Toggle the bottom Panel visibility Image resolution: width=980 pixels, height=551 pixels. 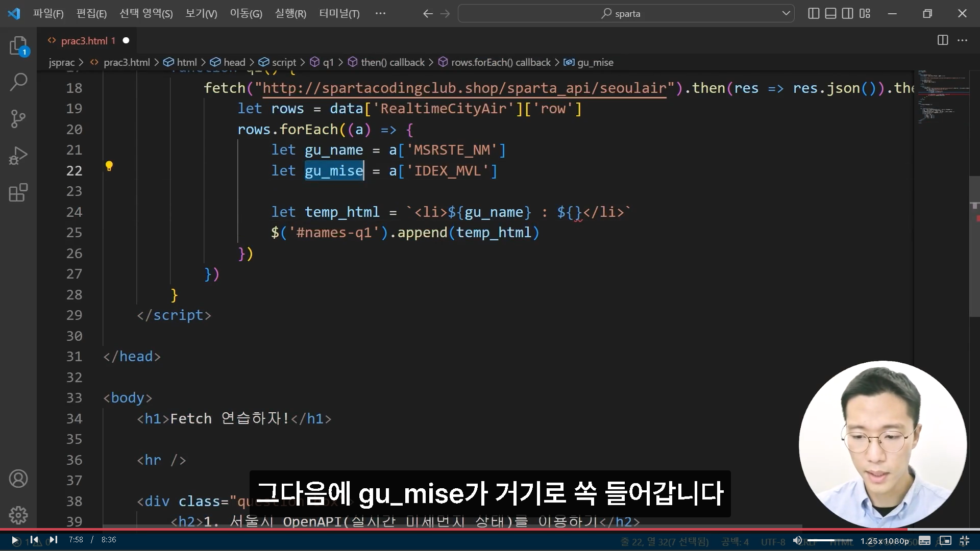tap(831, 13)
